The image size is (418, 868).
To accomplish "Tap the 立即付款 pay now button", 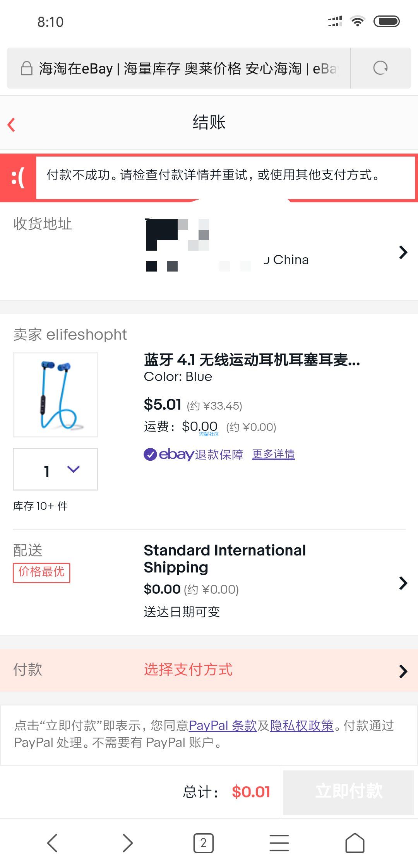I will click(x=349, y=791).
